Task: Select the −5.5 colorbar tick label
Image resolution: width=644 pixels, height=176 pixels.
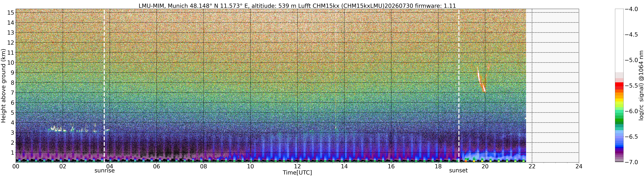Action: coord(631,86)
